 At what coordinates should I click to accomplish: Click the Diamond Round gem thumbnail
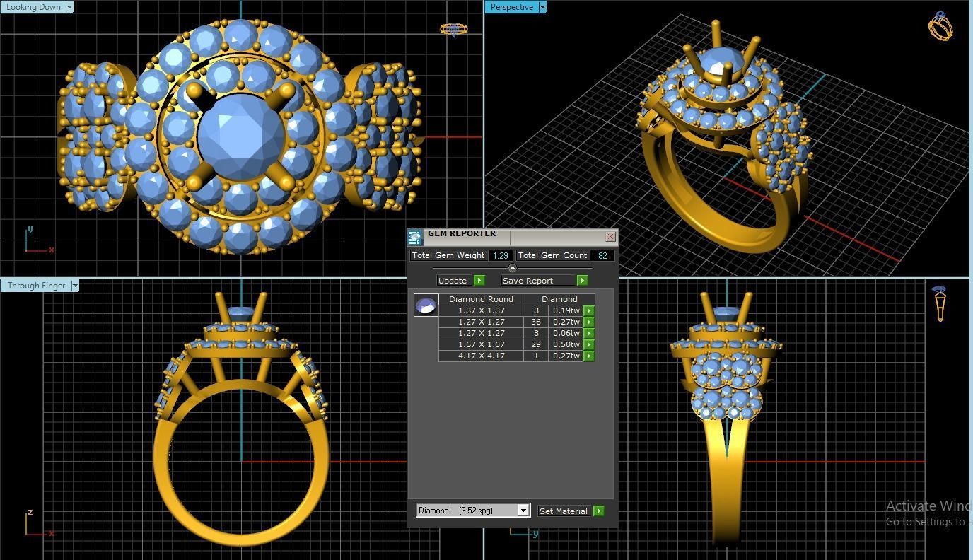click(x=426, y=305)
